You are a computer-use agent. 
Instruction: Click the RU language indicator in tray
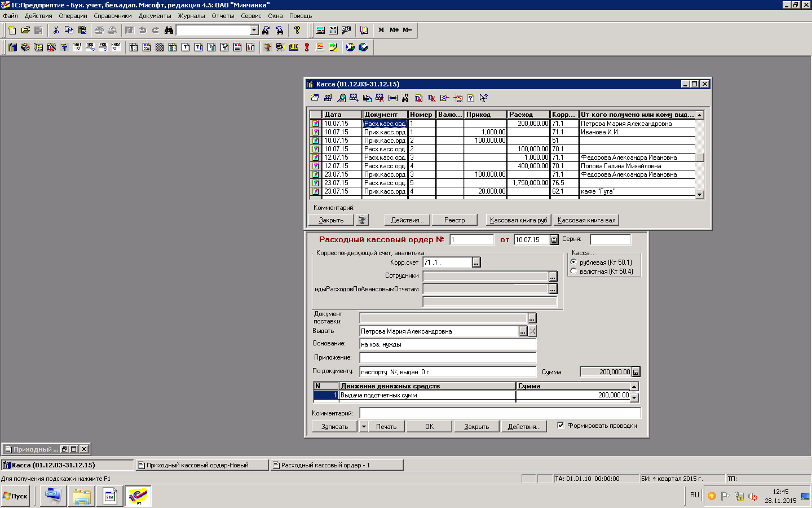694,495
